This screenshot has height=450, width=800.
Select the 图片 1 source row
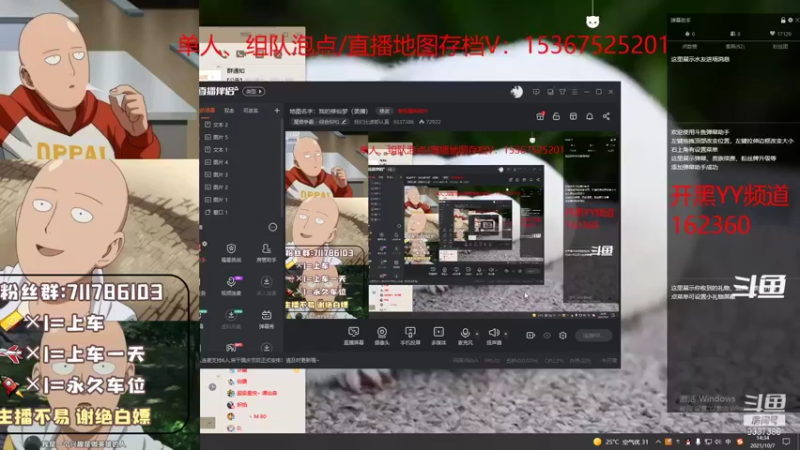pos(240,199)
